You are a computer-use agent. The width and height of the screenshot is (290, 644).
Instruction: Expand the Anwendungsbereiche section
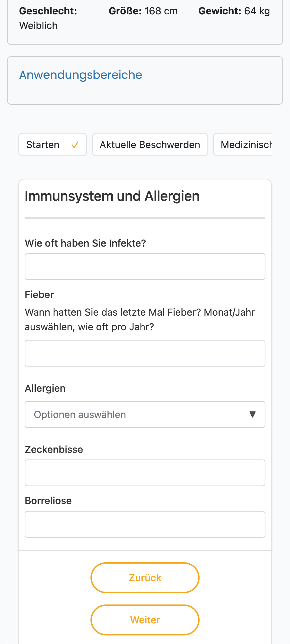(x=145, y=80)
